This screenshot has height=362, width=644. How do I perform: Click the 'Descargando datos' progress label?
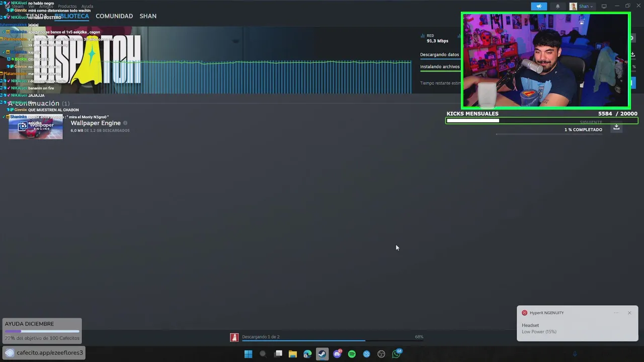(x=440, y=54)
